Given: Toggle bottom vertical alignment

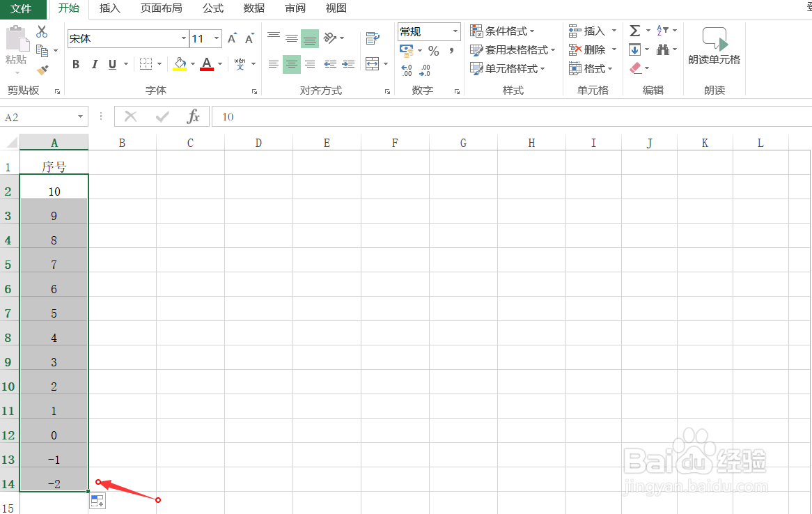Looking at the screenshot, I should click(x=310, y=38).
